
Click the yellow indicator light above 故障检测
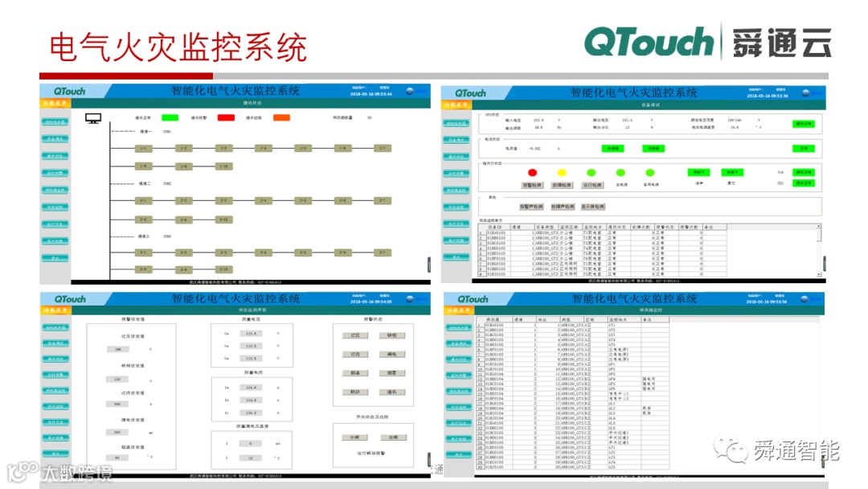[x=562, y=173]
